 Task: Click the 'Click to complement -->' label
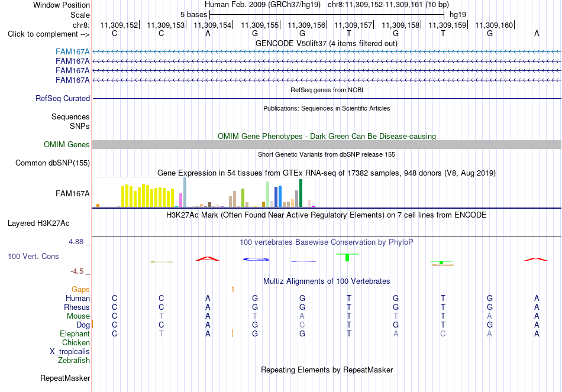pyautogui.click(x=49, y=34)
